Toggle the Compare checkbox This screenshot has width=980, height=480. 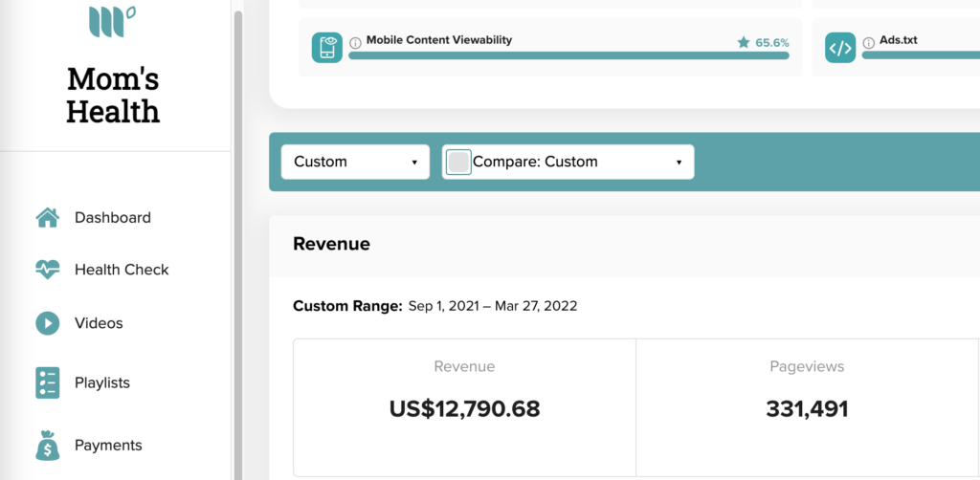click(458, 163)
